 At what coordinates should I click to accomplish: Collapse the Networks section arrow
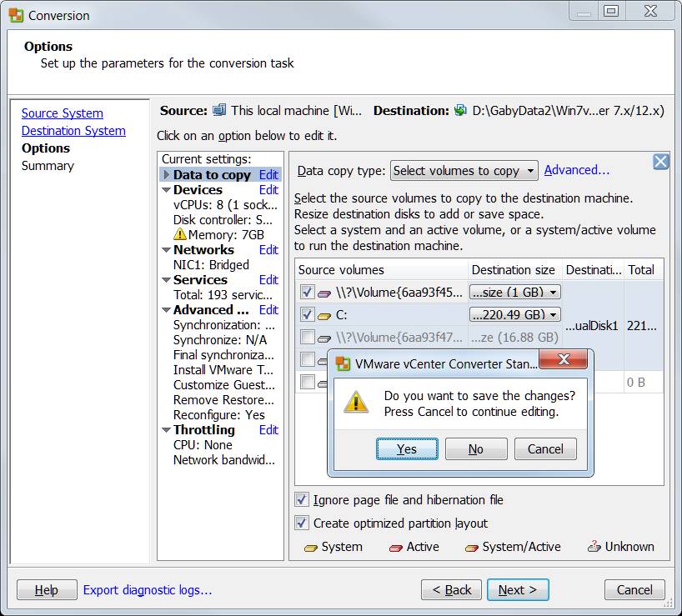click(x=166, y=250)
